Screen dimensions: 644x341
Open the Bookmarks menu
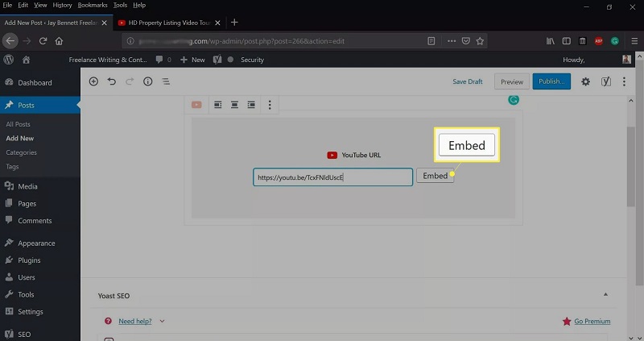[93, 5]
